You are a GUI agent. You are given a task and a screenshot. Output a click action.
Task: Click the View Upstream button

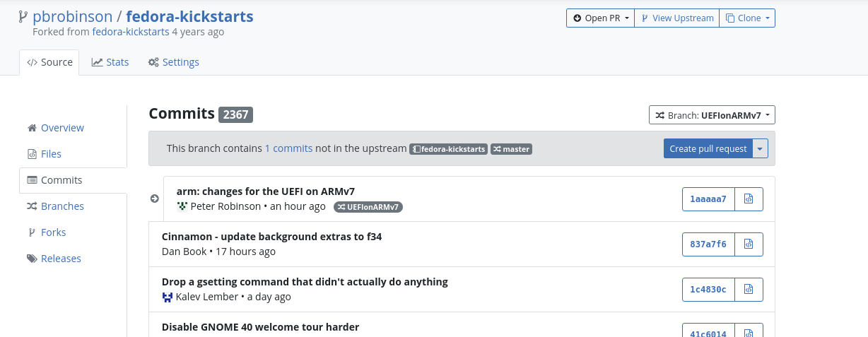point(676,18)
